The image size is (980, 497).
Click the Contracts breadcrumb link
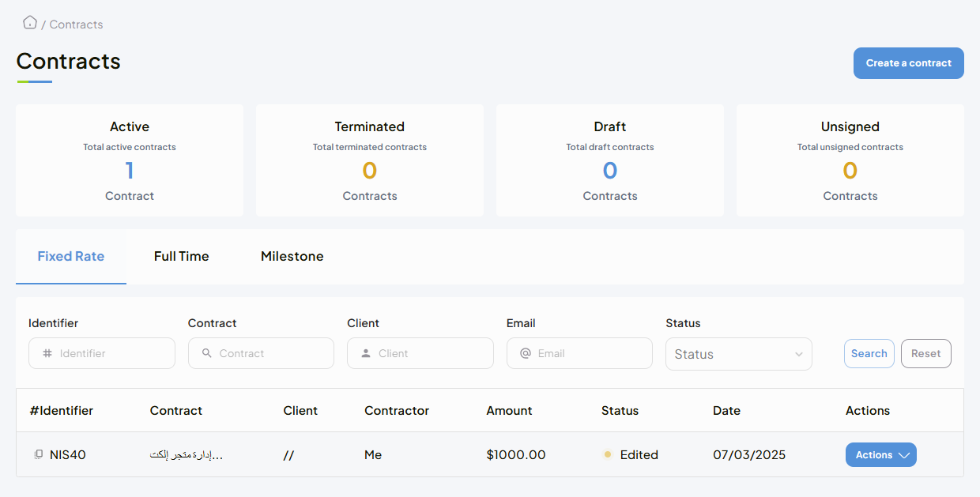coord(76,24)
